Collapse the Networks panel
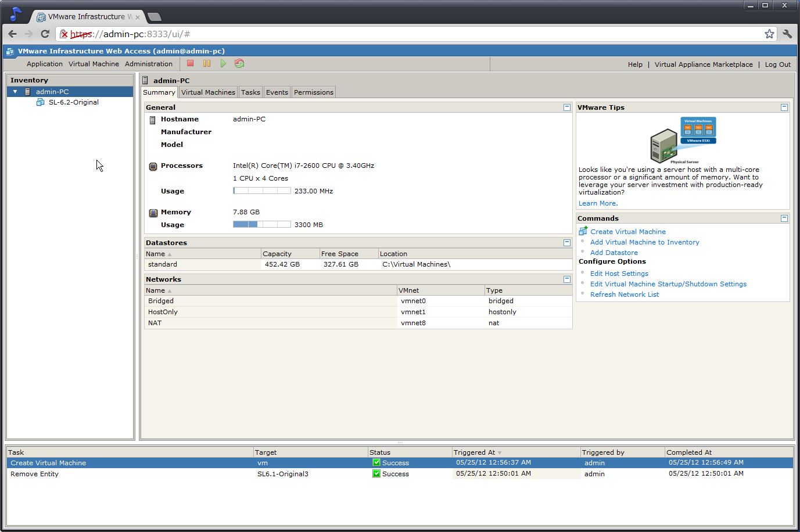 coord(567,279)
